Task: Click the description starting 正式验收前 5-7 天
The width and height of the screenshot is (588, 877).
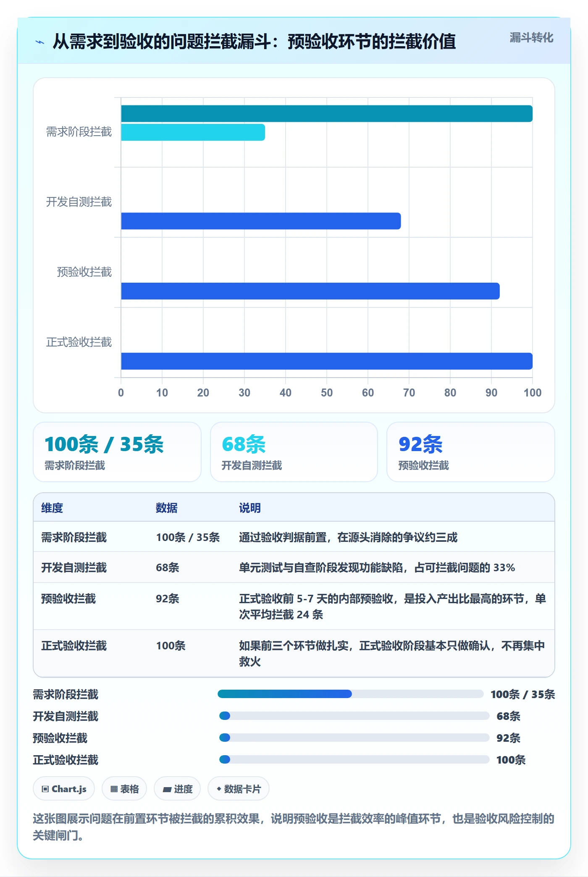Action: [392, 607]
